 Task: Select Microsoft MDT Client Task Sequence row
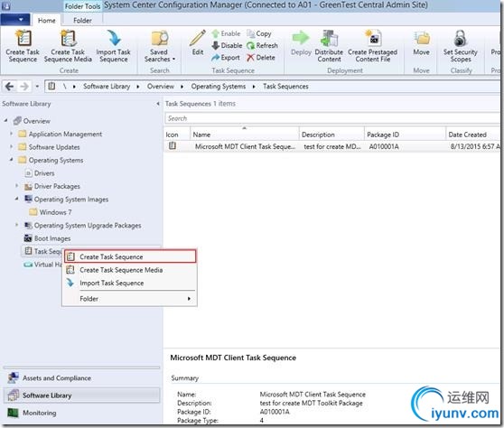pyautogui.click(x=331, y=146)
